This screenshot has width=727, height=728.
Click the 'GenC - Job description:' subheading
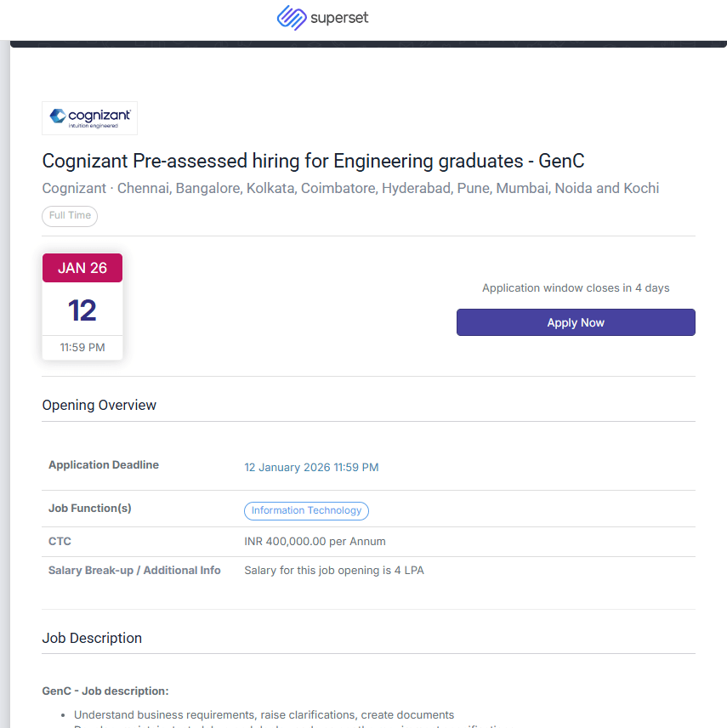[x=105, y=691]
